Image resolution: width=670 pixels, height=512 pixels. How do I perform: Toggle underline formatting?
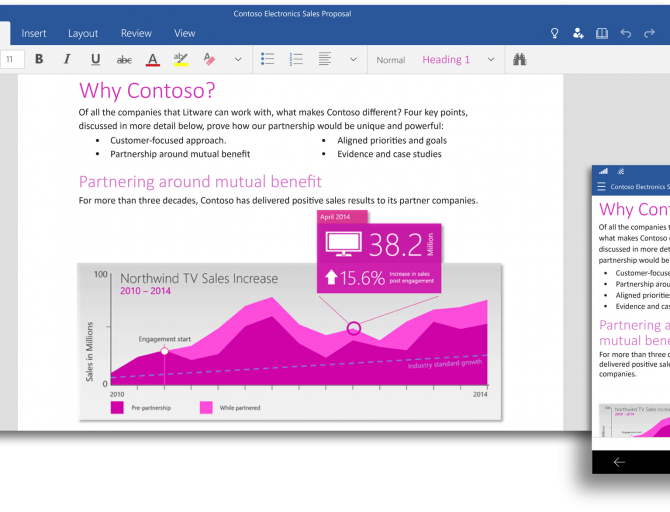(x=95, y=60)
